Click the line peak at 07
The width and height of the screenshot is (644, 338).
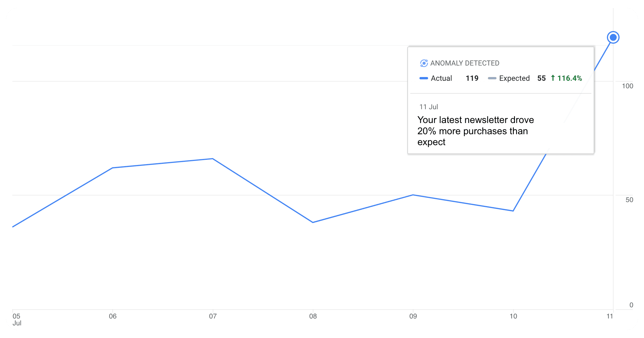pos(212,159)
